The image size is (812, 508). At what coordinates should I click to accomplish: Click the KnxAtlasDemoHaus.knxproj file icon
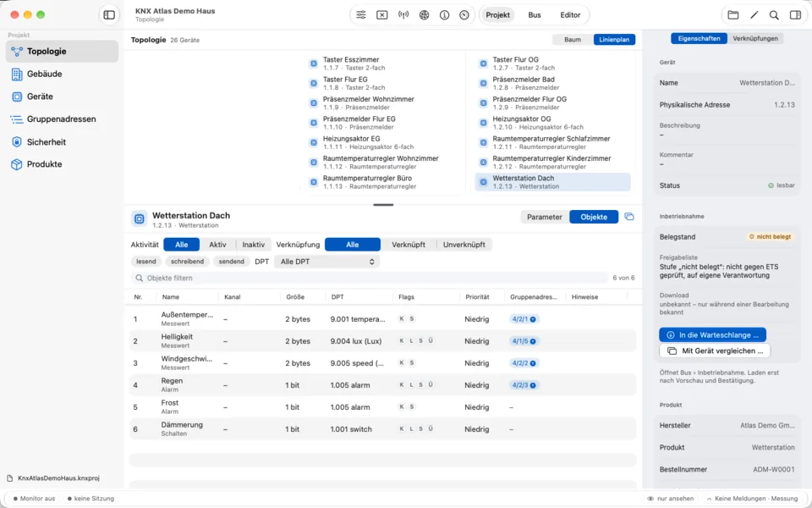click(10, 478)
